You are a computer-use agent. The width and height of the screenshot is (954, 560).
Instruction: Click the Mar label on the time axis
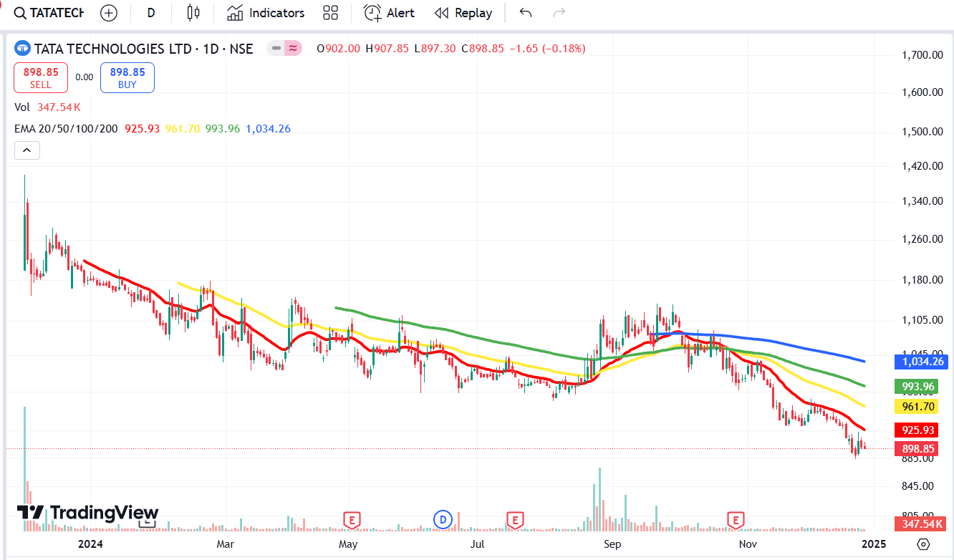[x=226, y=544]
